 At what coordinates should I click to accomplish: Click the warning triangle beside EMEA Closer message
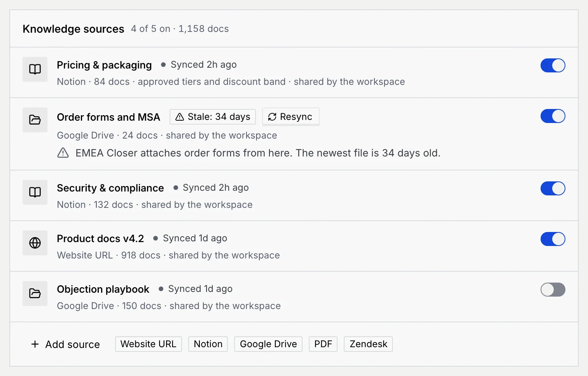click(63, 153)
